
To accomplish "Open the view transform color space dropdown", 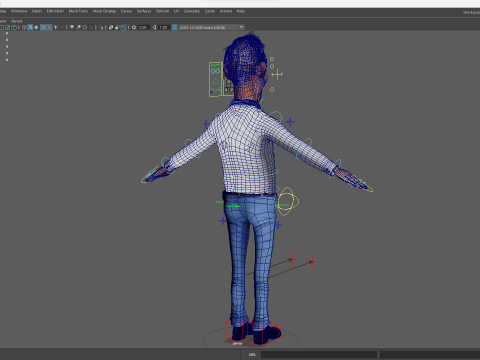I will point(212,27).
